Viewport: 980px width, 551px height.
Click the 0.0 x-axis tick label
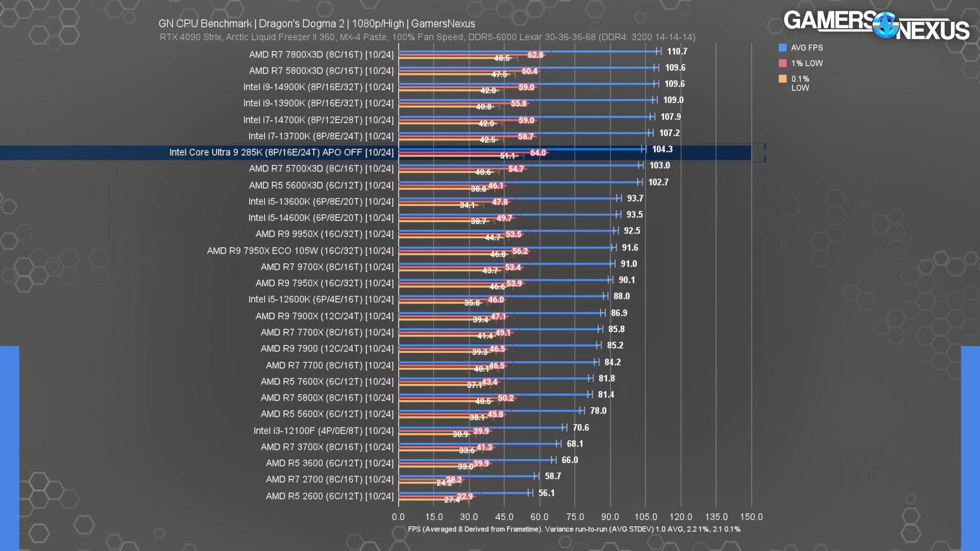(x=398, y=517)
